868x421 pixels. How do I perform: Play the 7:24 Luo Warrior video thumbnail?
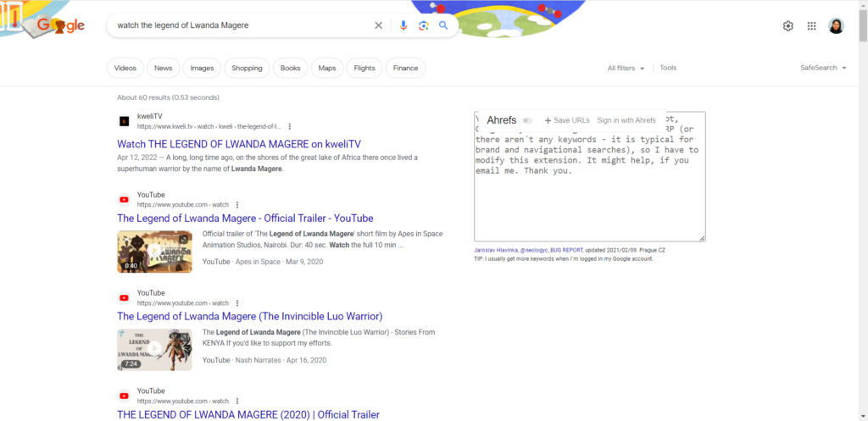pyautogui.click(x=155, y=350)
